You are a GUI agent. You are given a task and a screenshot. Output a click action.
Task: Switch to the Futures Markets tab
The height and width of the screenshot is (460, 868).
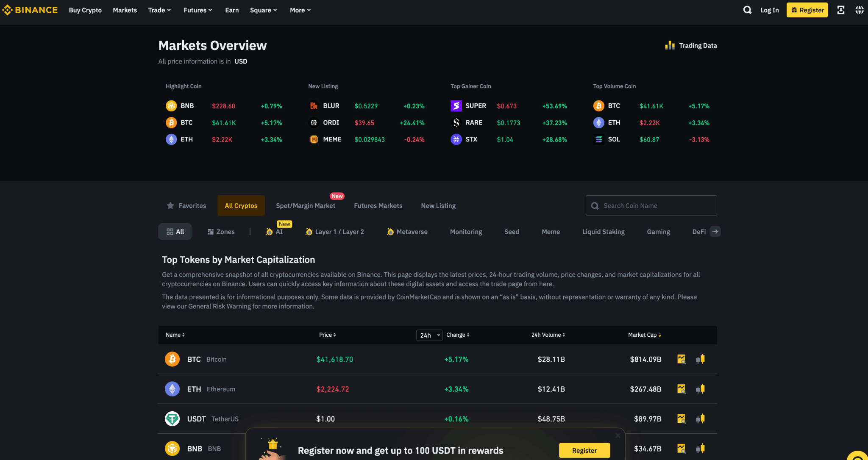click(378, 205)
